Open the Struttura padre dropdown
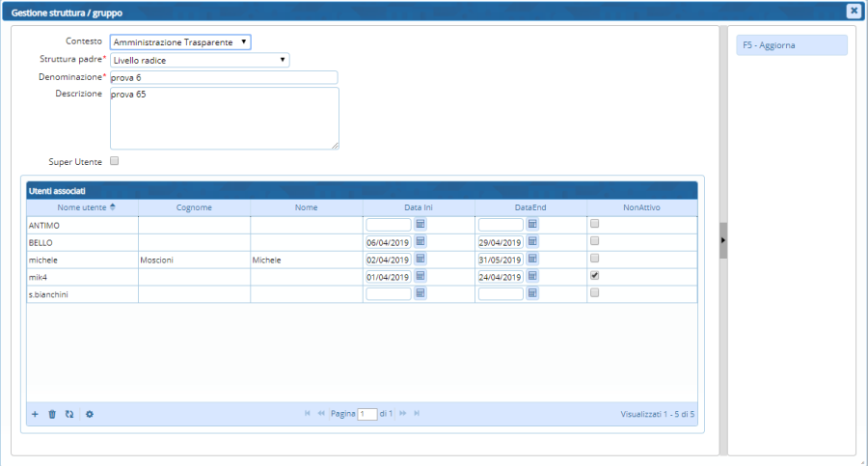The height and width of the screenshot is (466, 868). point(200,60)
